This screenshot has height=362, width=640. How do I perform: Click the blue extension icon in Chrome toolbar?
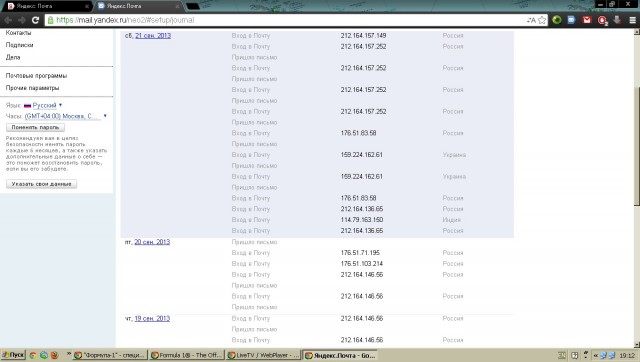pos(571,20)
